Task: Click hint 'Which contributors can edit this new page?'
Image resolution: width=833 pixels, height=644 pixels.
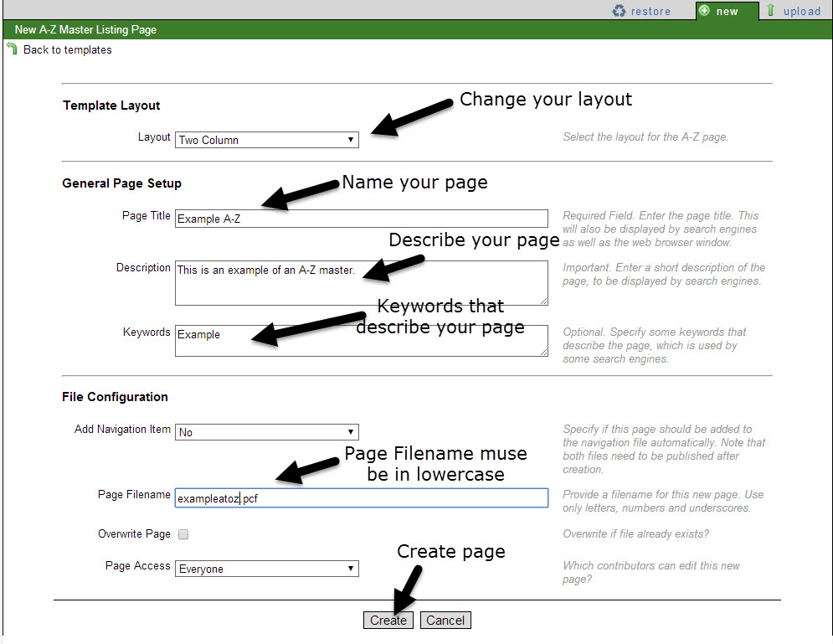Action: tap(651, 572)
